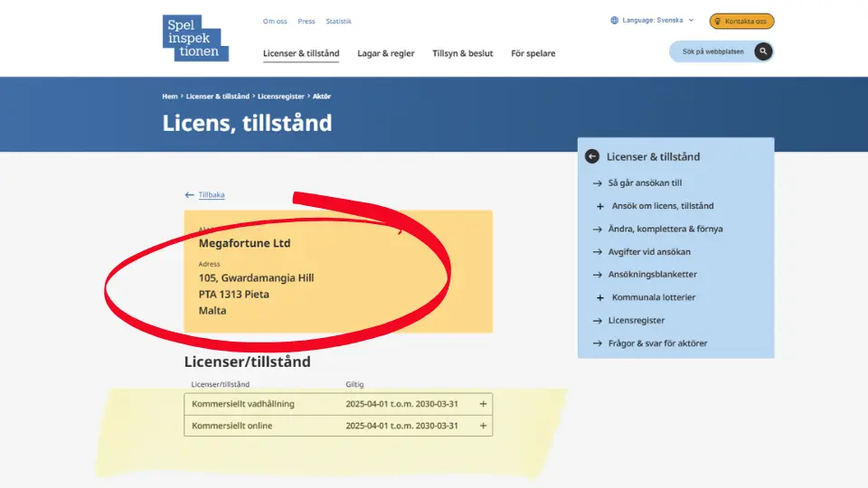Click the Malta address line
Screen dimensions: 868x488
click(x=212, y=310)
